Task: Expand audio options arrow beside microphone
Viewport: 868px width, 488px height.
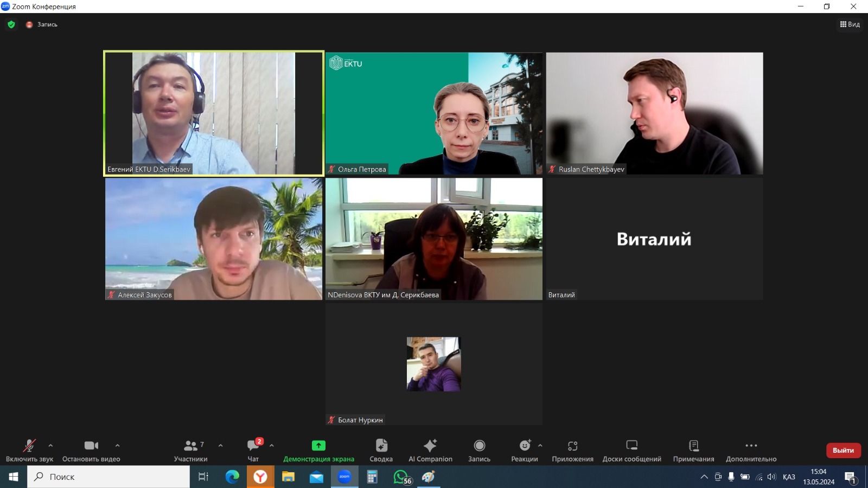Action: coord(50,445)
